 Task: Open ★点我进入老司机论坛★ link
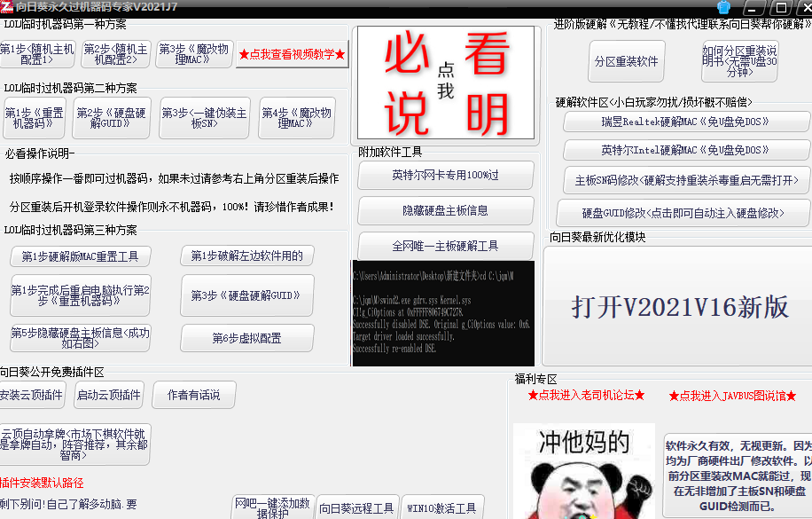point(586,396)
